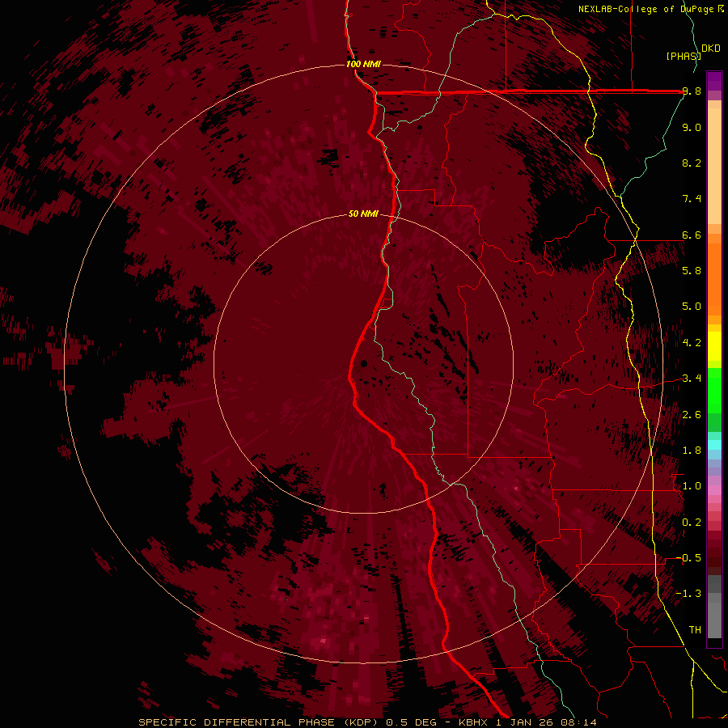Pick the orange segment of the color bar
The height and width of the screenshot is (728, 728).
click(714, 278)
